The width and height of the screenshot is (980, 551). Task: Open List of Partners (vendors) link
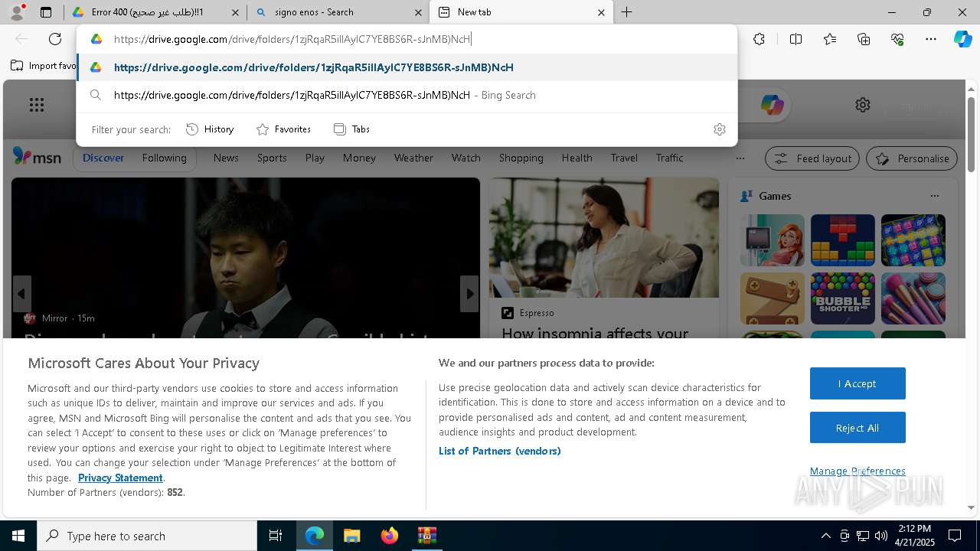click(x=500, y=451)
